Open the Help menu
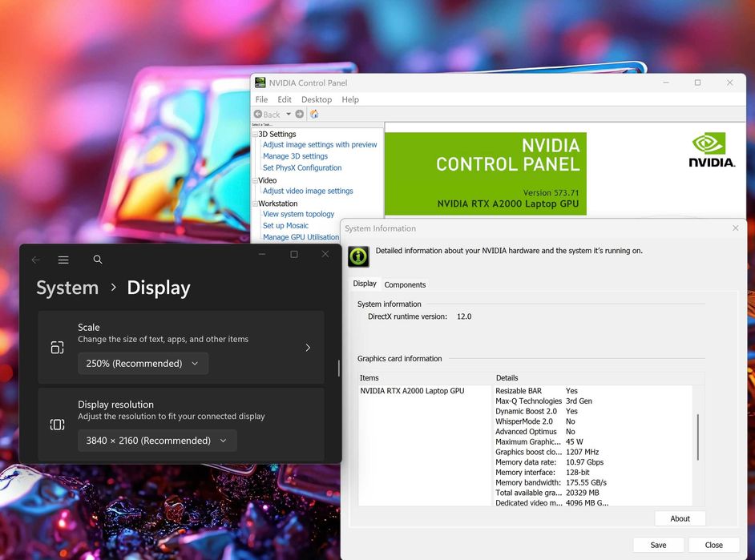Viewport: 755px width, 560px height. coord(350,99)
